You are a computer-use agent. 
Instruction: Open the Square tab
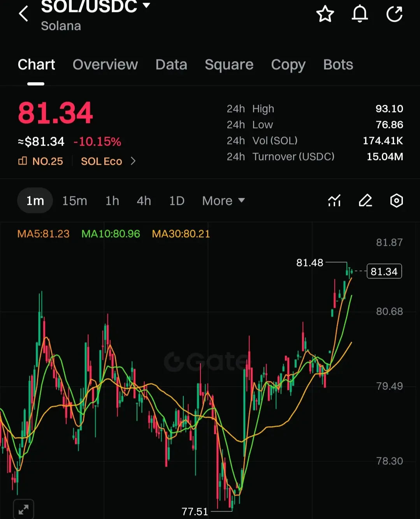tap(229, 65)
